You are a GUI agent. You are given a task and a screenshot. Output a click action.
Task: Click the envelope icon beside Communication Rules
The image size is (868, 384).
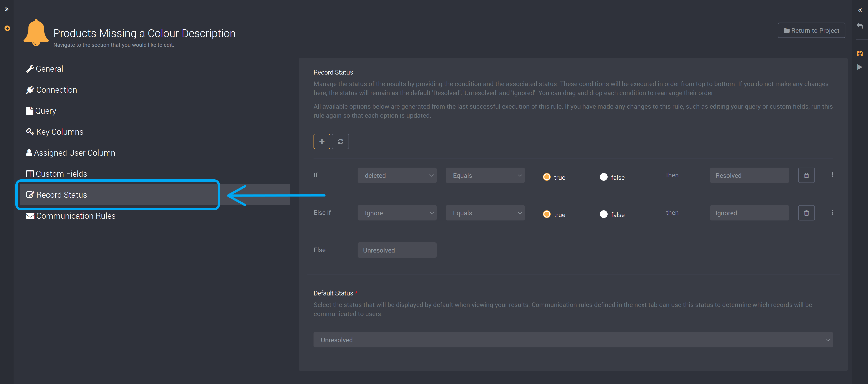click(x=30, y=216)
